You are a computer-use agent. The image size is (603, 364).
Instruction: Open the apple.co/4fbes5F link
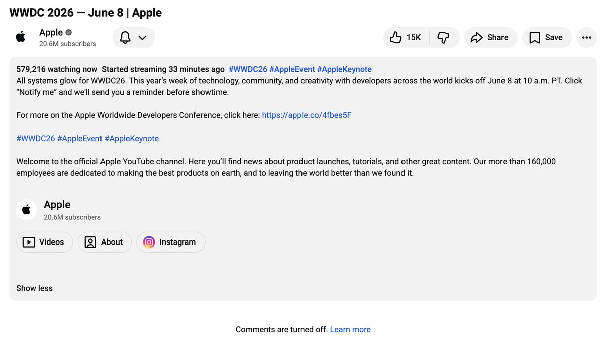(307, 115)
